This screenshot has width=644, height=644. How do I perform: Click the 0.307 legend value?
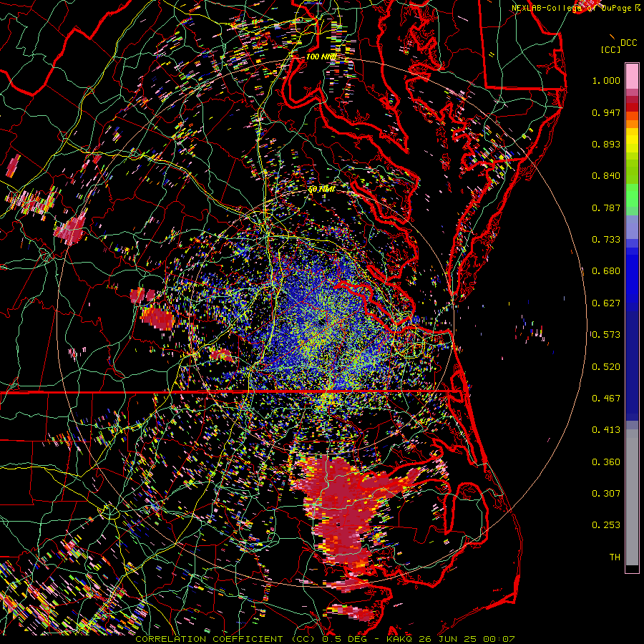tap(606, 494)
